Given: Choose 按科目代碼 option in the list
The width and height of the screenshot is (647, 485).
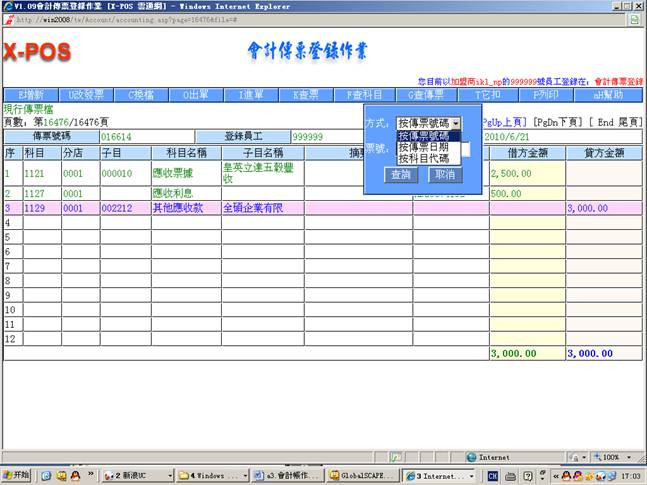Looking at the screenshot, I should [428, 158].
